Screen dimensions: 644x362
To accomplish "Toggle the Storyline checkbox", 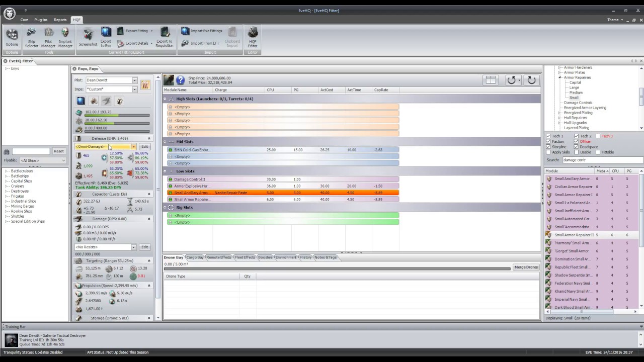I will (548, 147).
